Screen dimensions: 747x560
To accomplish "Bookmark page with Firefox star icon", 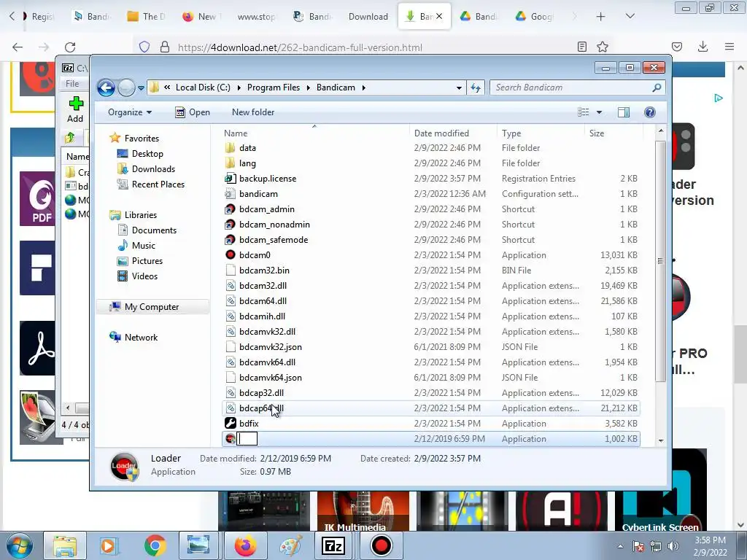I will click(603, 47).
